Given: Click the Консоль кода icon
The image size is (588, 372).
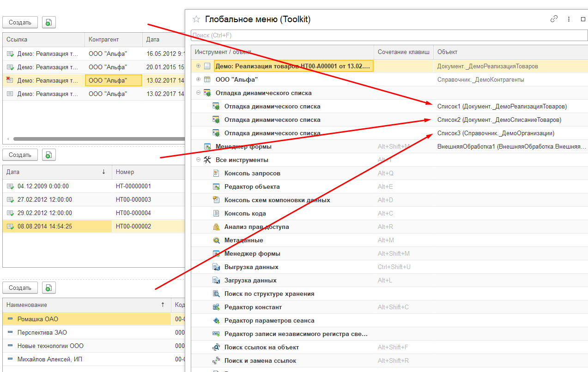Looking at the screenshot, I should 216,213.
